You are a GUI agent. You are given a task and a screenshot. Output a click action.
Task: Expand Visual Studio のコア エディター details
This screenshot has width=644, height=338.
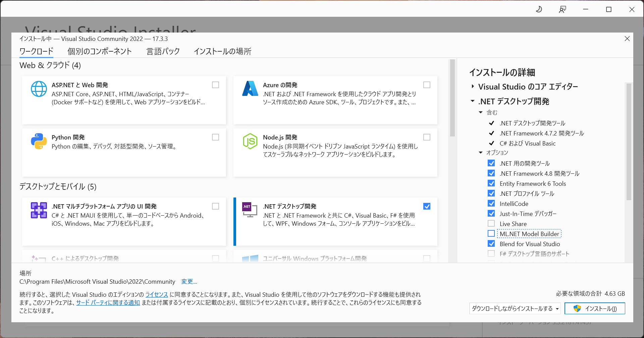coord(473,87)
